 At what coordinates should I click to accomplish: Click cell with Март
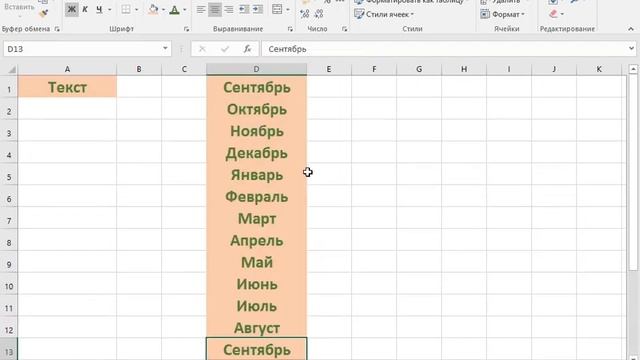coord(257,218)
